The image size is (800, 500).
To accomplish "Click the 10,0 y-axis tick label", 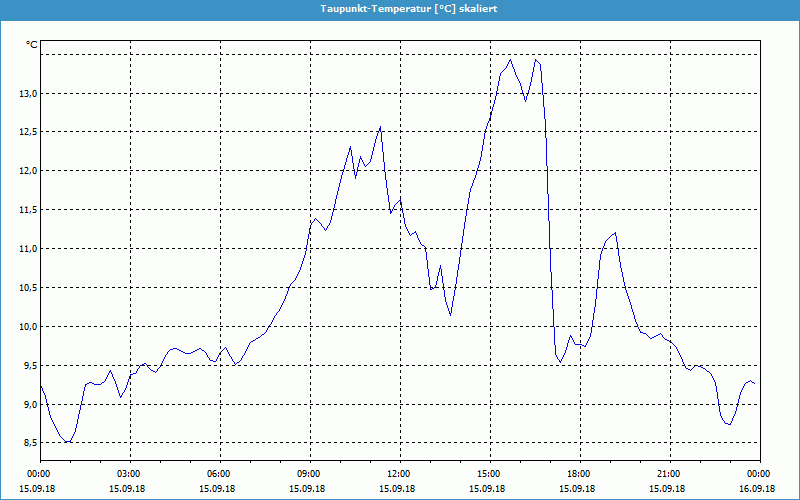I will coord(26,327).
